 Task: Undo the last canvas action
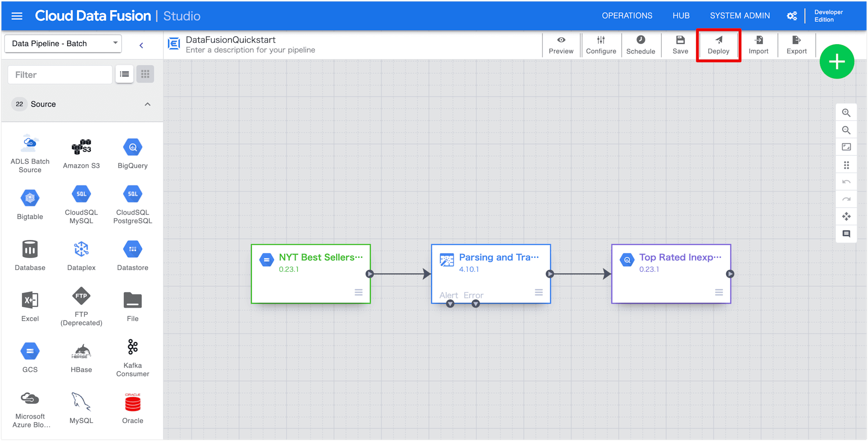click(846, 182)
